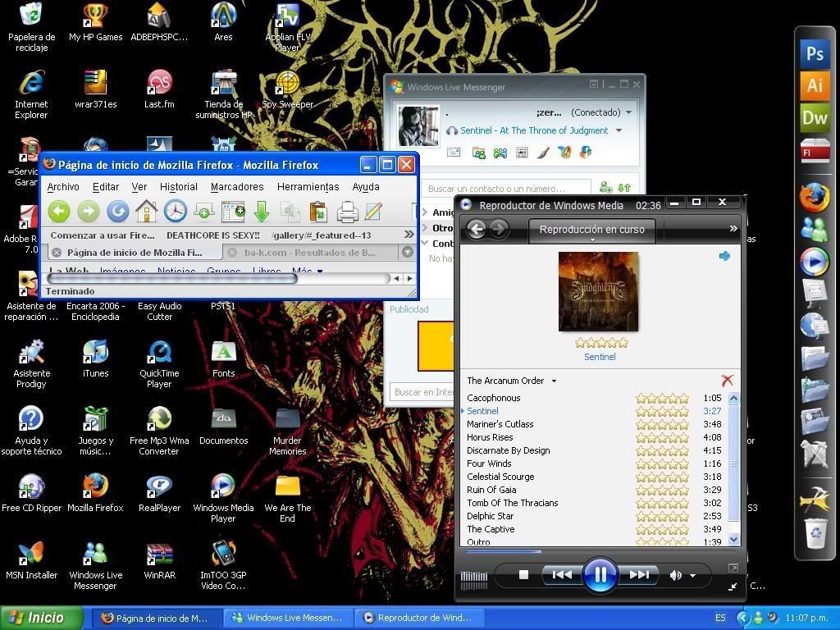
Task: Open the mail envelope icon in Messenger
Action: point(454,153)
